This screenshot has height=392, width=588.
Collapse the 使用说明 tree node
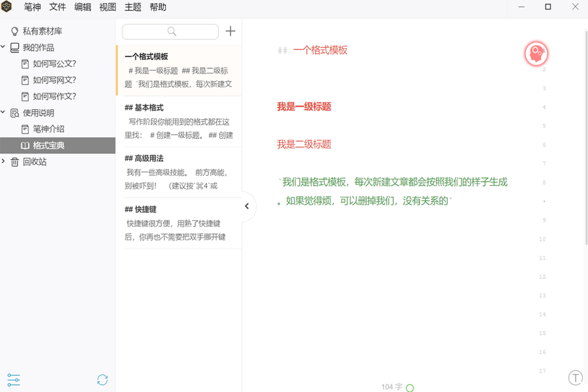point(3,113)
